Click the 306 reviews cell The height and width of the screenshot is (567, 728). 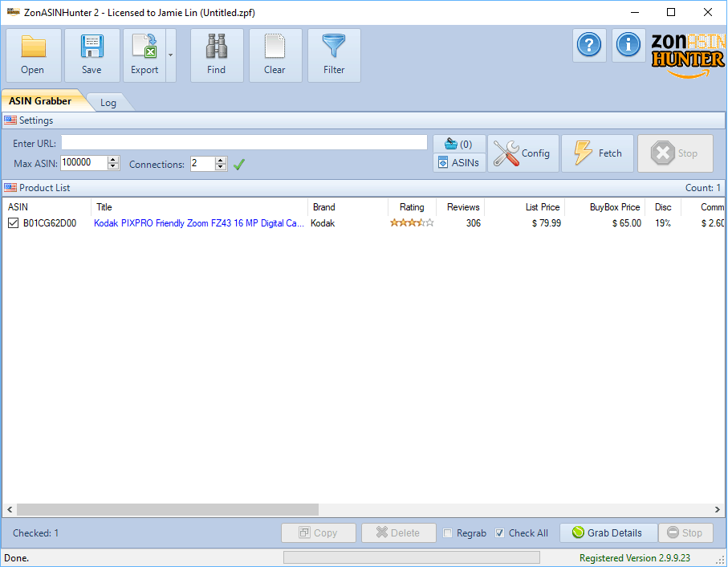(474, 223)
